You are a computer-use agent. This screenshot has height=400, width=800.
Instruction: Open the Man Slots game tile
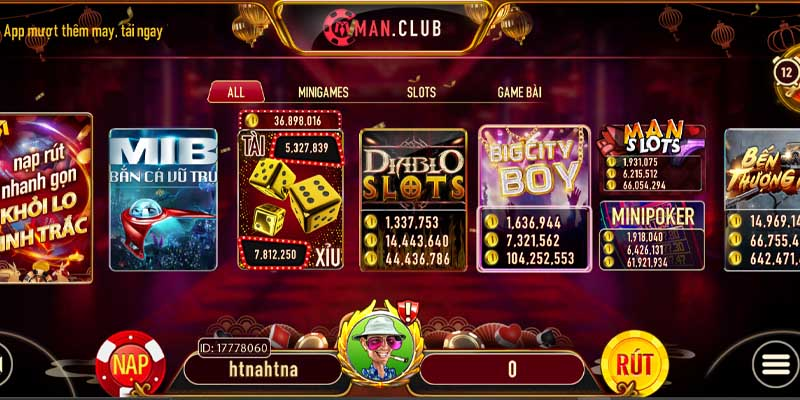(x=652, y=157)
